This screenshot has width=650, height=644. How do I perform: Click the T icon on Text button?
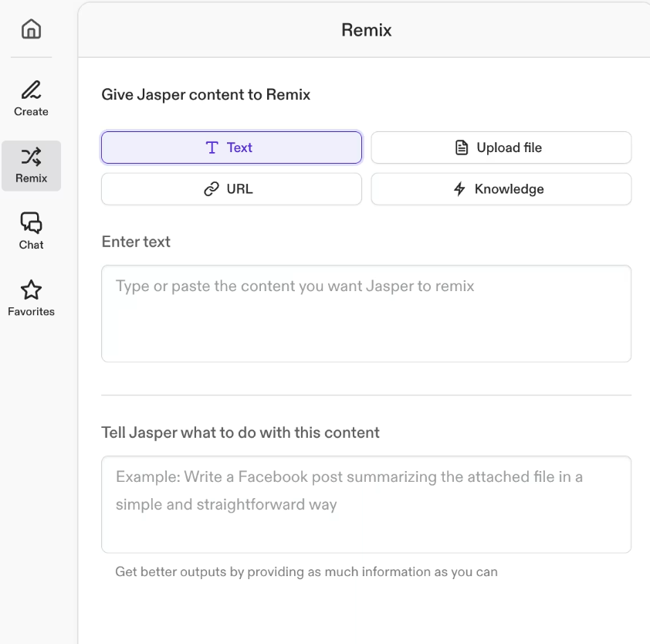pyautogui.click(x=212, y=147)
